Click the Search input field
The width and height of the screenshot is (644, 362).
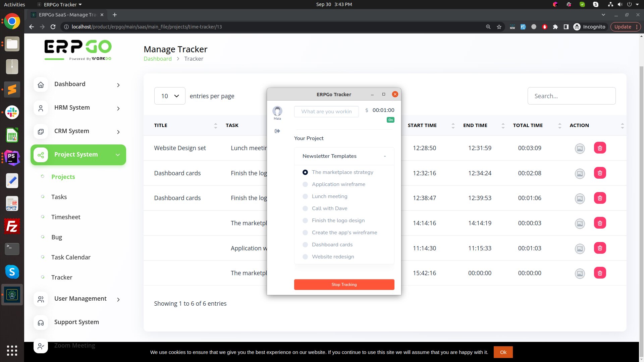click(571, 96)
